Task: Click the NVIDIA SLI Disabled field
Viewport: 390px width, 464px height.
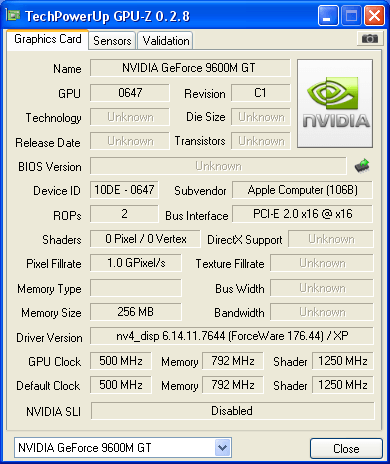Action: pos(232,411)
